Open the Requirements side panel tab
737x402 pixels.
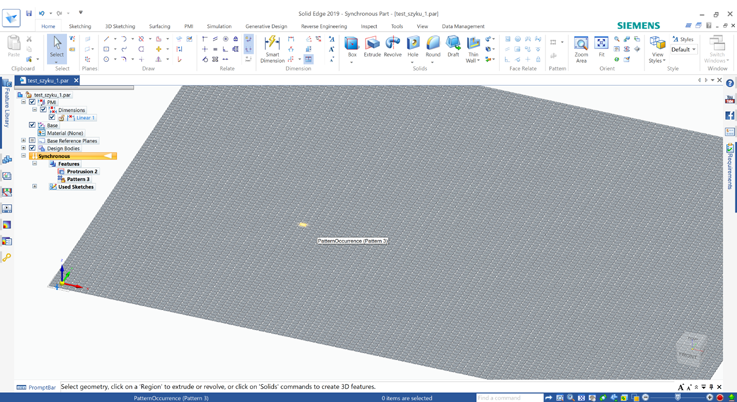click(729, 167)
